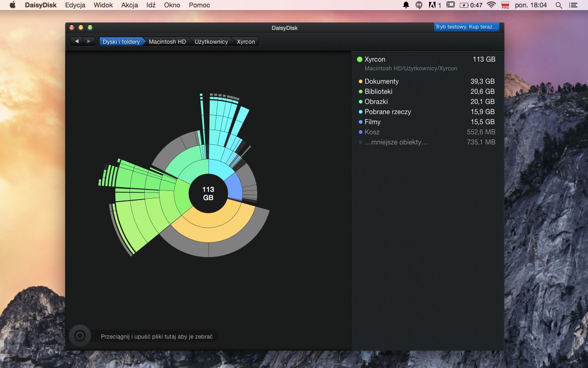Click the collector target icon

80,336
